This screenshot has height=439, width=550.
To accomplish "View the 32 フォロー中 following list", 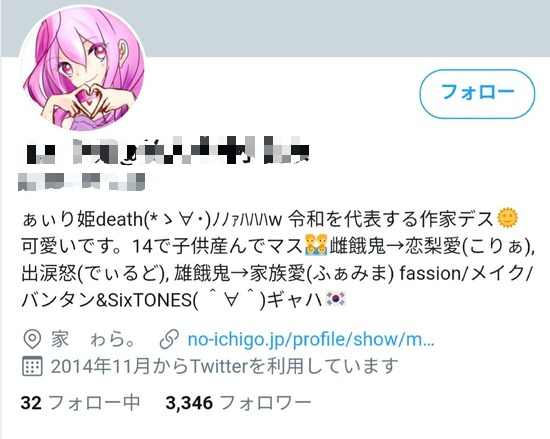I will 80,403.
